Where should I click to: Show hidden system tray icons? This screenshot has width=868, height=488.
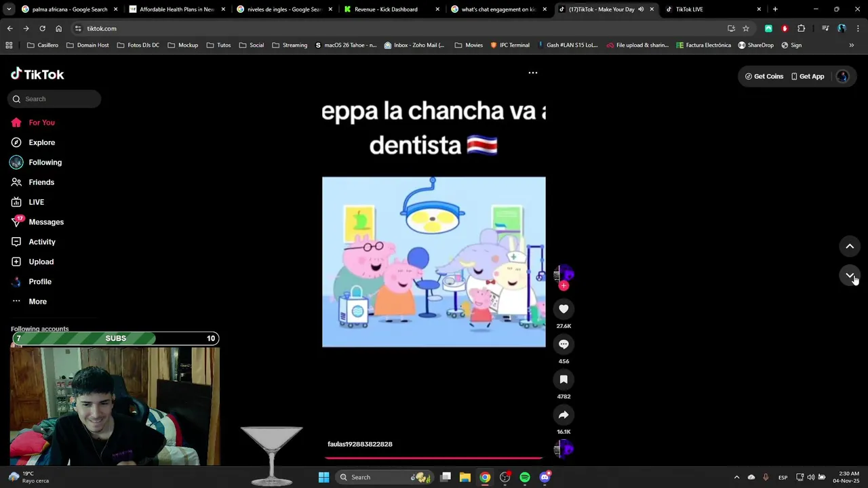coord(736,477)
